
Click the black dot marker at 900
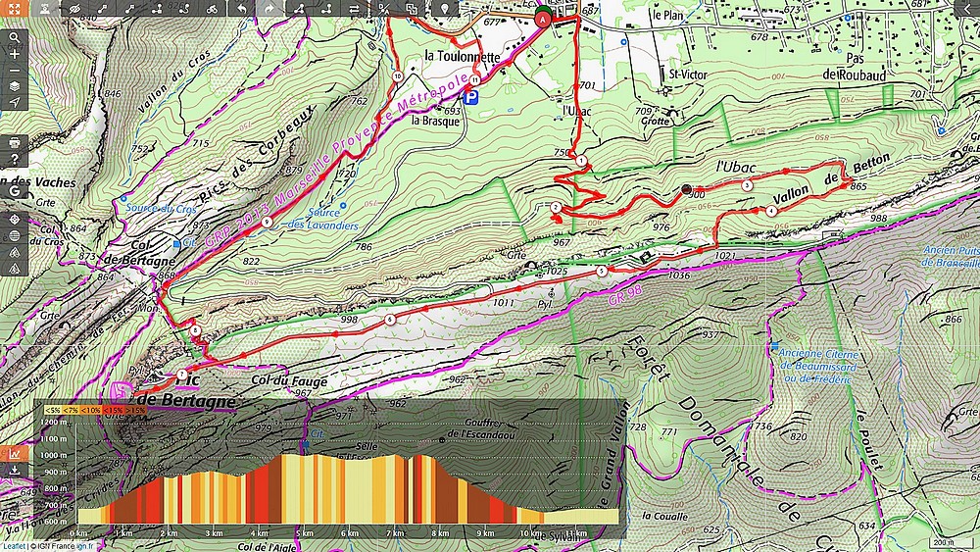pos(686,189)
